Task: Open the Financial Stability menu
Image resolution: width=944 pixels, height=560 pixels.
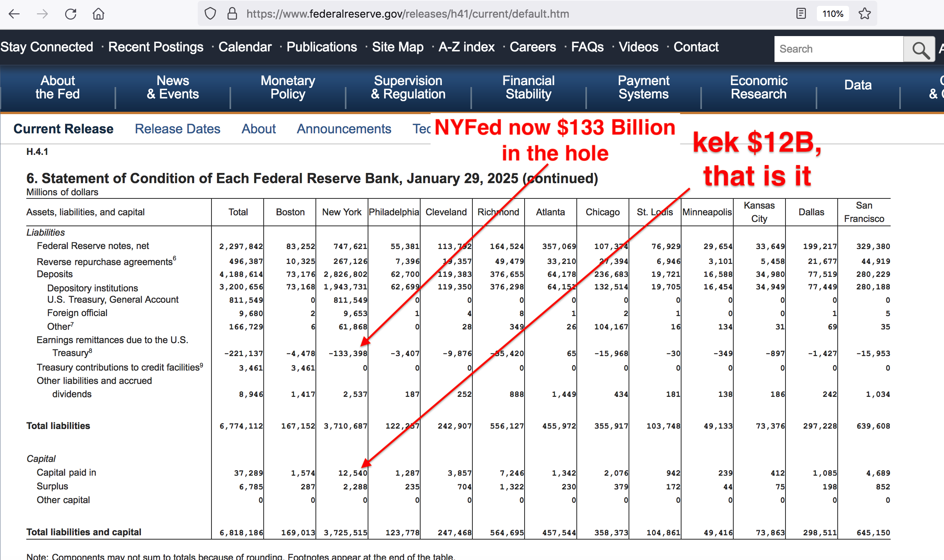Action: point(528,87)
